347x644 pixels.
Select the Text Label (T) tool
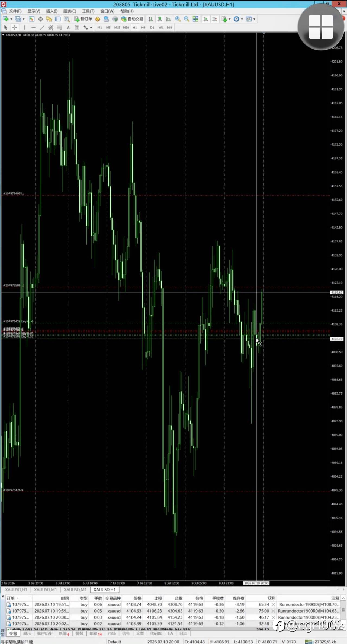click(77, 27)
